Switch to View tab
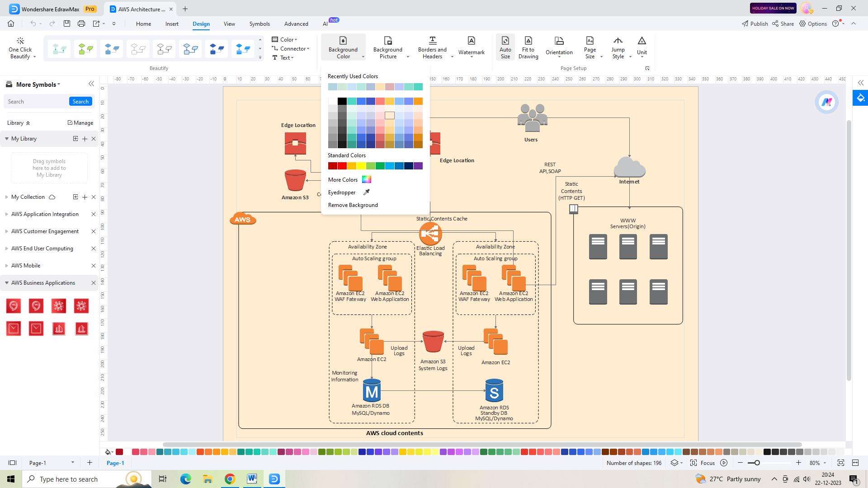Screen dimensions: 868x488 pyautogui.click(x=229, y=23)
